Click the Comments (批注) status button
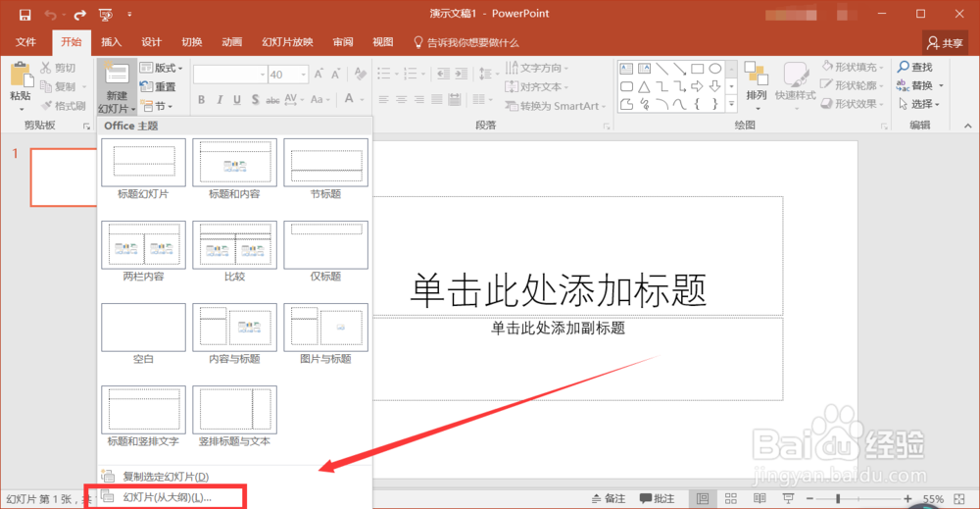 tap(657, 498)
